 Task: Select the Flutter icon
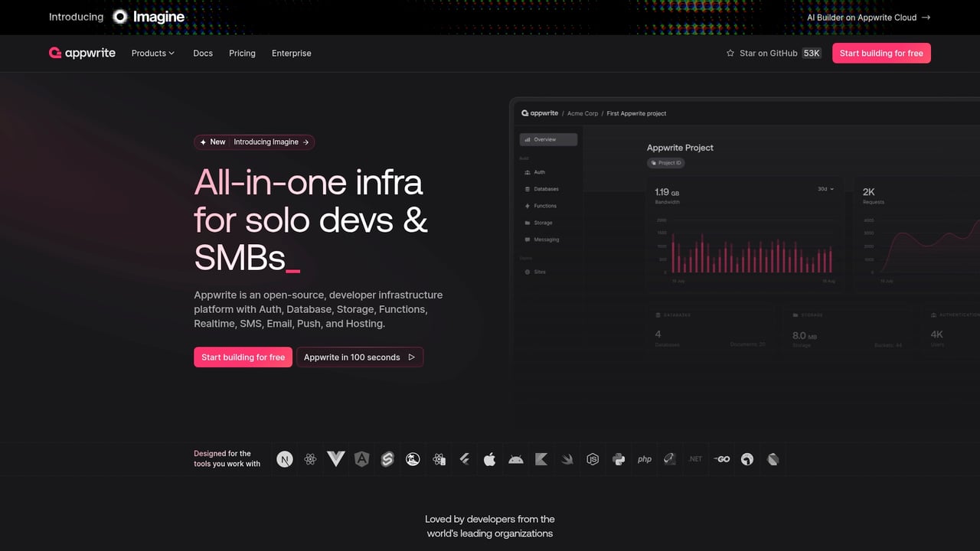(x=464, y=459)
